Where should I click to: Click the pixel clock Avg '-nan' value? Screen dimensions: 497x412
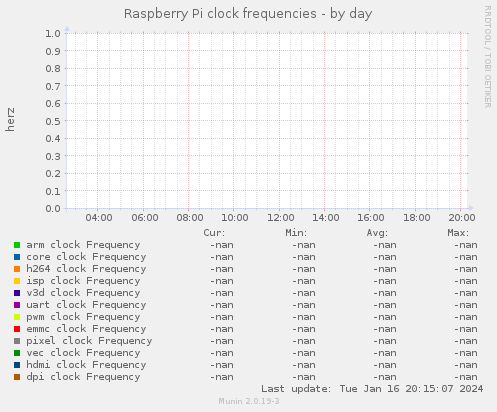pos(385,341)
